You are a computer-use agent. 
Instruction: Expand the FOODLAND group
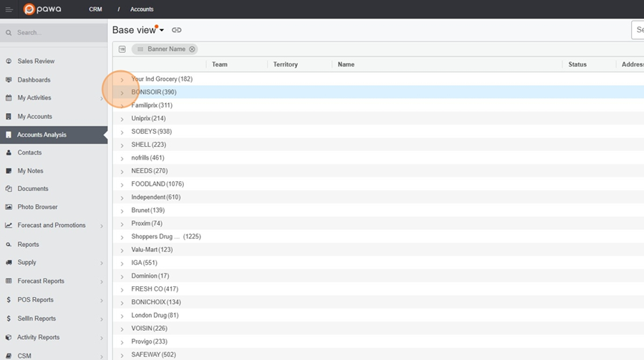(x=122, y=185)
